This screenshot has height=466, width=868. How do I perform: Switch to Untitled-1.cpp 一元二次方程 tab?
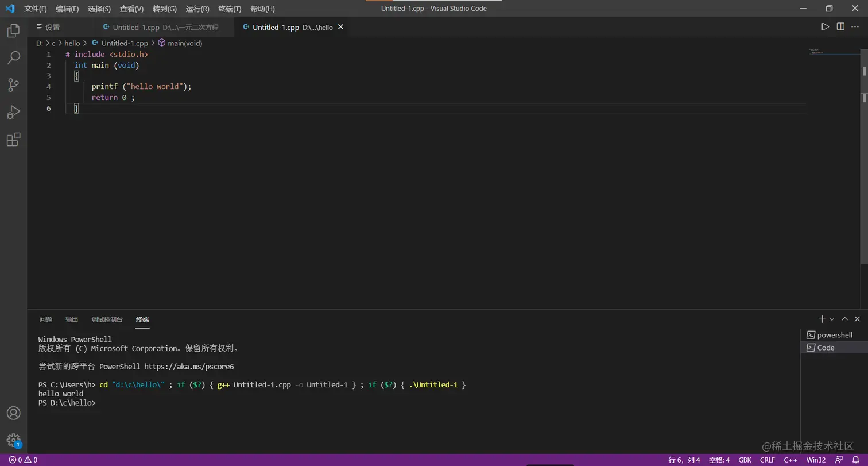tap(165, 27)
